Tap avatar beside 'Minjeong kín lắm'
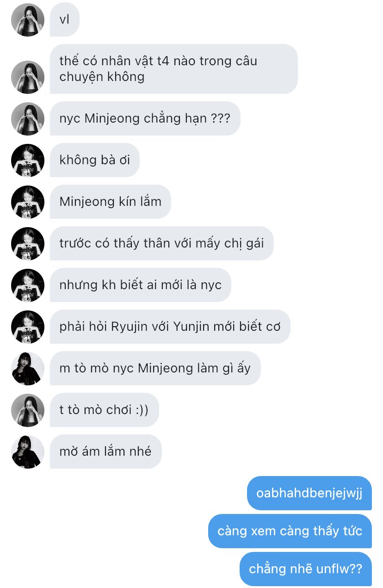This screenshot has width=383, height=588. point(28,202)
